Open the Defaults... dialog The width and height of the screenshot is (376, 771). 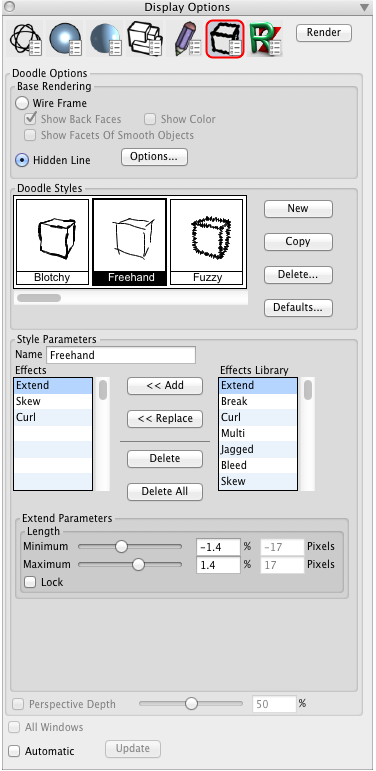coord(298,308)
